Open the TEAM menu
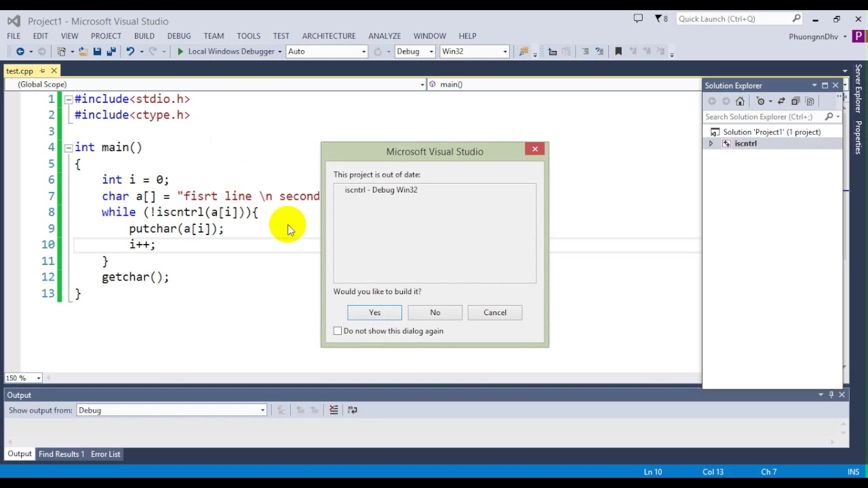 [214, 36]
